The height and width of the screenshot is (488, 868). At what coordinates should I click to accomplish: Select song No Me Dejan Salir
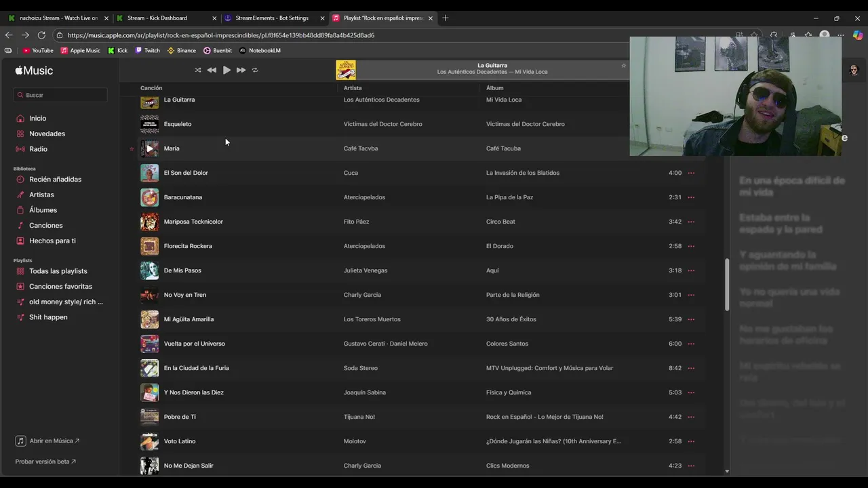(189, 466)
